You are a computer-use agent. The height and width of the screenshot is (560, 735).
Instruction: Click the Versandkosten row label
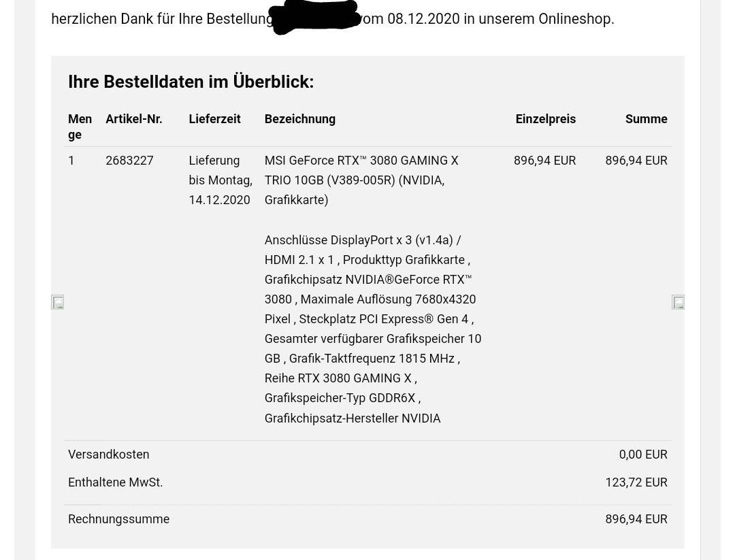pyautogui.click(x=109, y=455)
